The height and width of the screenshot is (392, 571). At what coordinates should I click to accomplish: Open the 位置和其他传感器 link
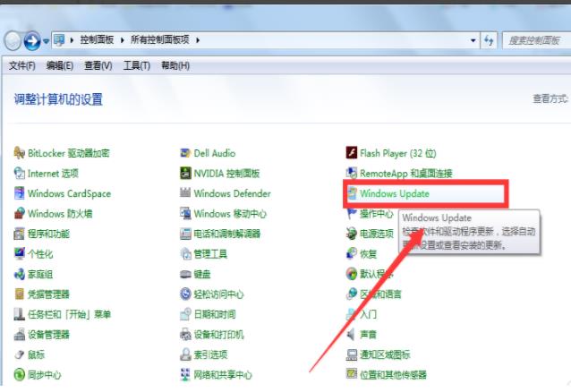coord(393,374)
